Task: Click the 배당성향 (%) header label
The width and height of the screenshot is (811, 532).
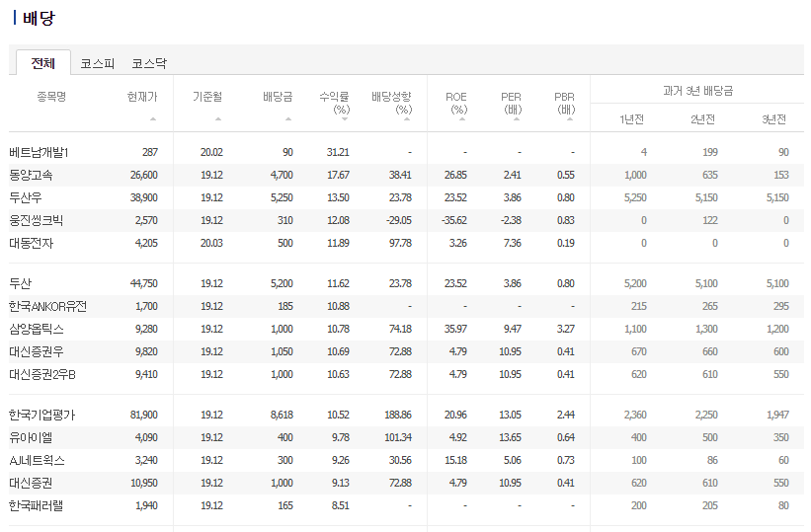Action: [x=392, y=103]
